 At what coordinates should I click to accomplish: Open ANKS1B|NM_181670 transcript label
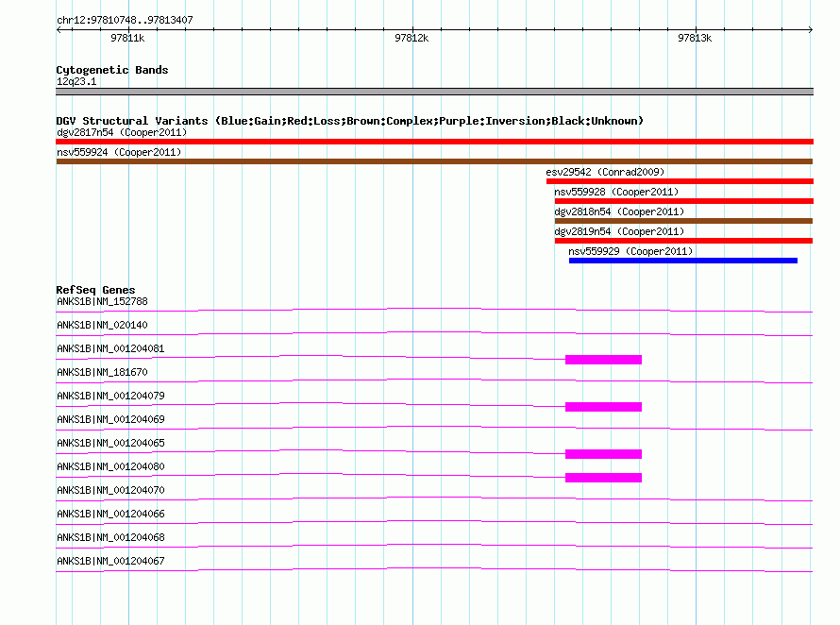(x=102, y=372)
